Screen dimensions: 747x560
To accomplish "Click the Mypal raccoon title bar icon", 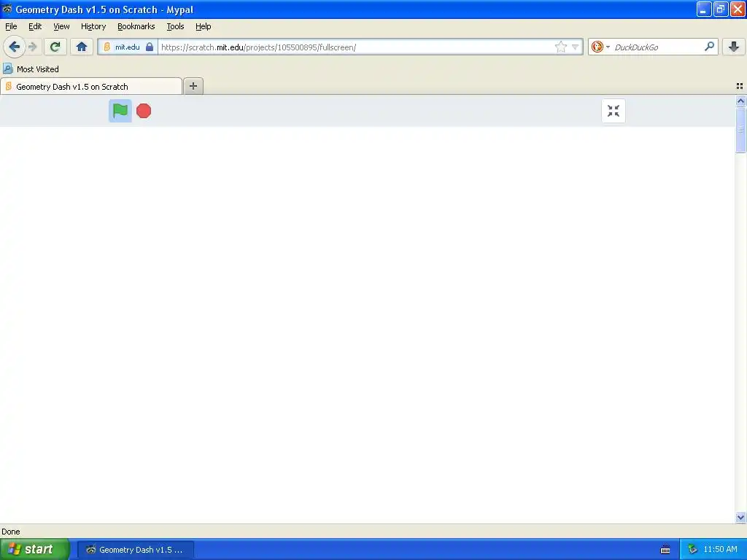I will (x=7, y=9).
